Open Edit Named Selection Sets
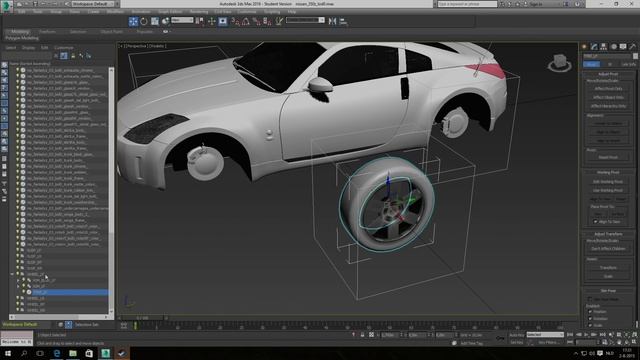The image size is (640, 360). 279,21
